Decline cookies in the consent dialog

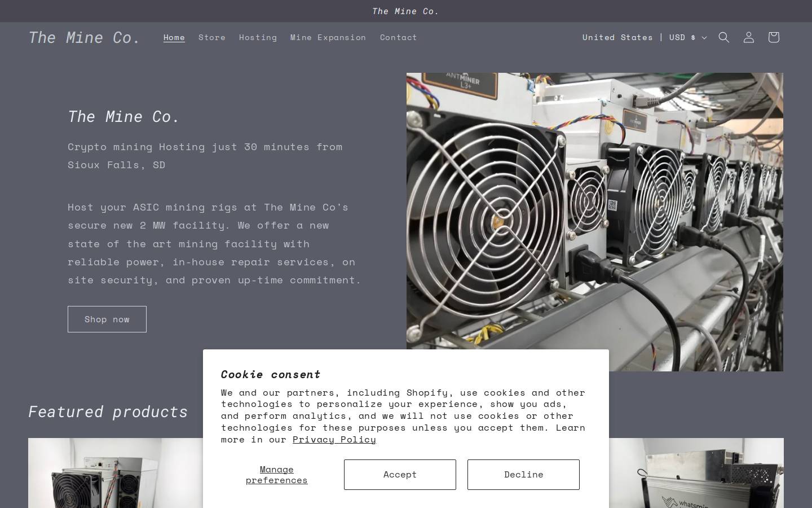[523, 474]
